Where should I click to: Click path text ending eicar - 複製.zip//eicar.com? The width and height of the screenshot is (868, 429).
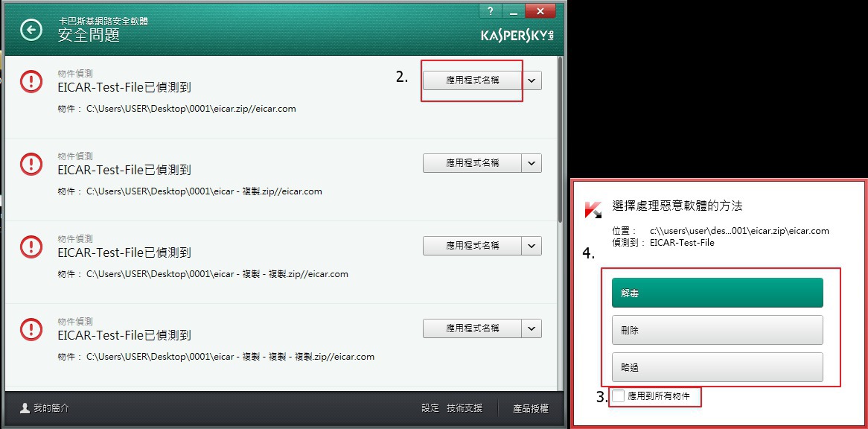[204, 191]
